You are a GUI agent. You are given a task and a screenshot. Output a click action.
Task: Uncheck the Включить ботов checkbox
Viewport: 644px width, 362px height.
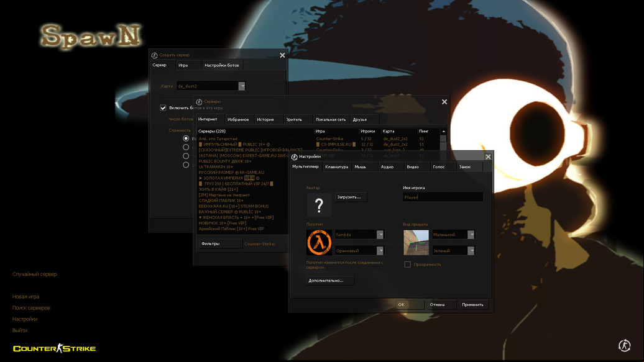(x=163, y=107)
